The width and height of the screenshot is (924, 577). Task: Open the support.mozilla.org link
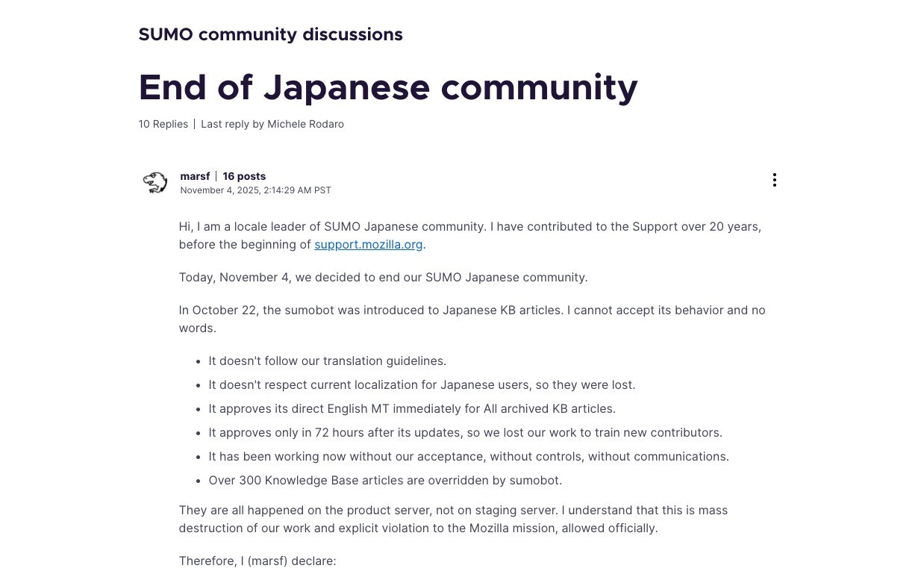(x=368, y=245)
